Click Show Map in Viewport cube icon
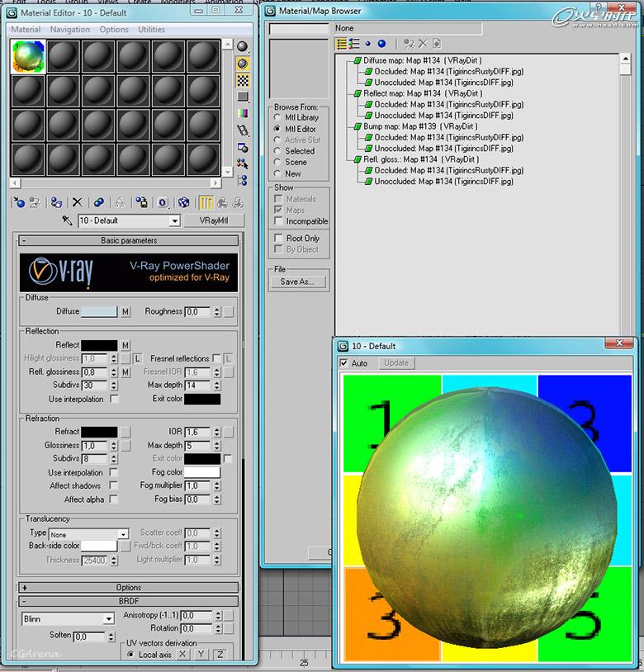644x672 pixels. (x=184, y=202)
